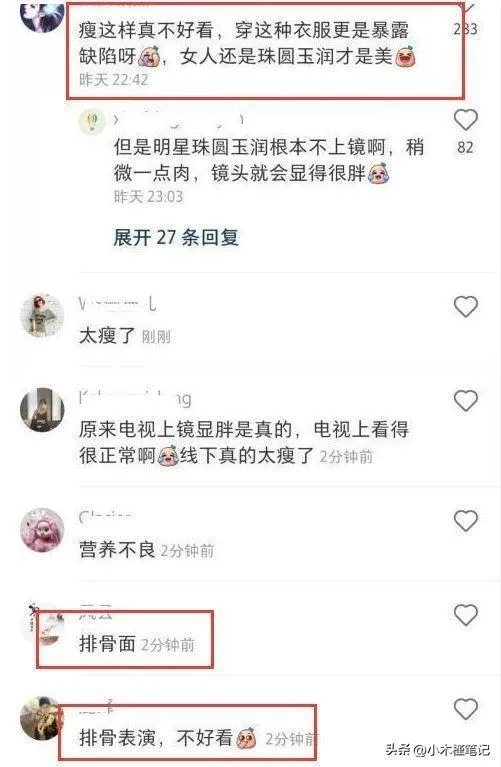Screen dimensions: 501x767
Task: Open avatar of the '原来电视上镜显胖' commenter
Action: (x=42, y=410)
